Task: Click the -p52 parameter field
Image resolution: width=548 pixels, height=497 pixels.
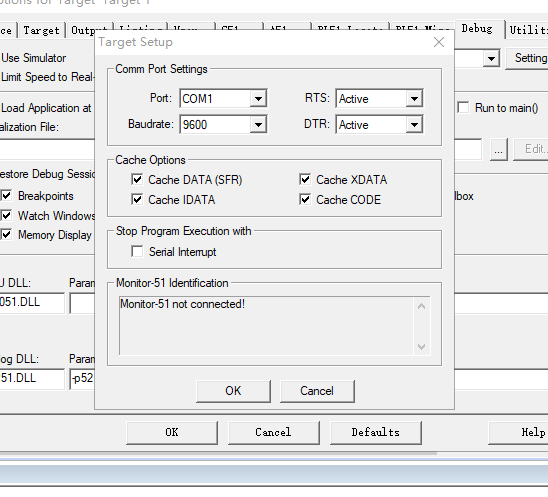Action: [82, 379]
